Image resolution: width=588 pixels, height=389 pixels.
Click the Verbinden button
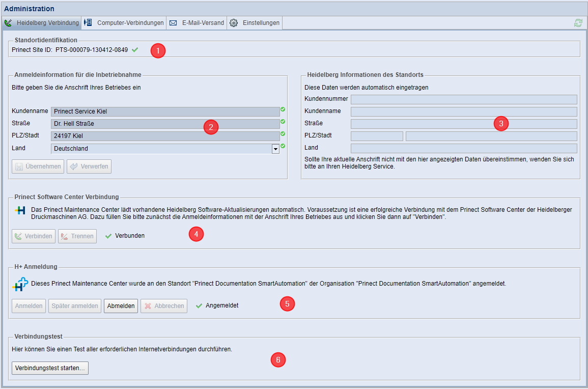34,236
